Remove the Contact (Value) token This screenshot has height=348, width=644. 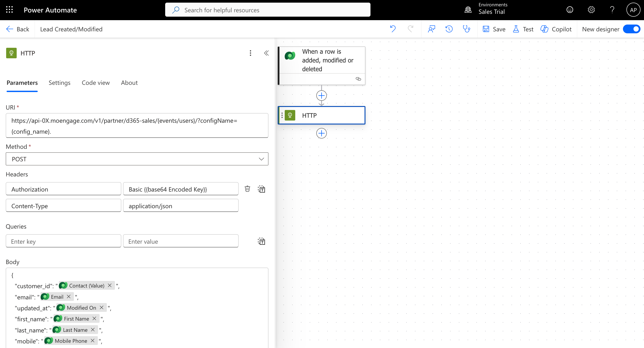tap(109, 285)
